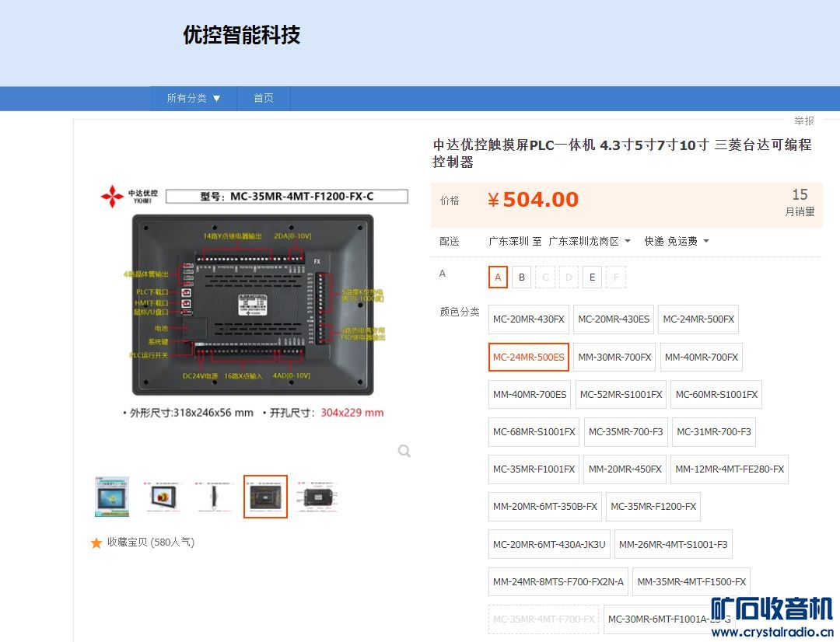Select variant MC-35MR-F1200-FX

coord(653,507)
